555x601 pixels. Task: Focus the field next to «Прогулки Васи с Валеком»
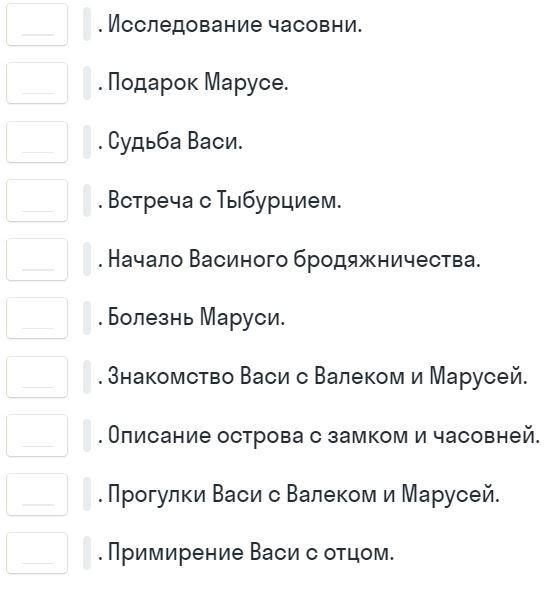[37, 494]
